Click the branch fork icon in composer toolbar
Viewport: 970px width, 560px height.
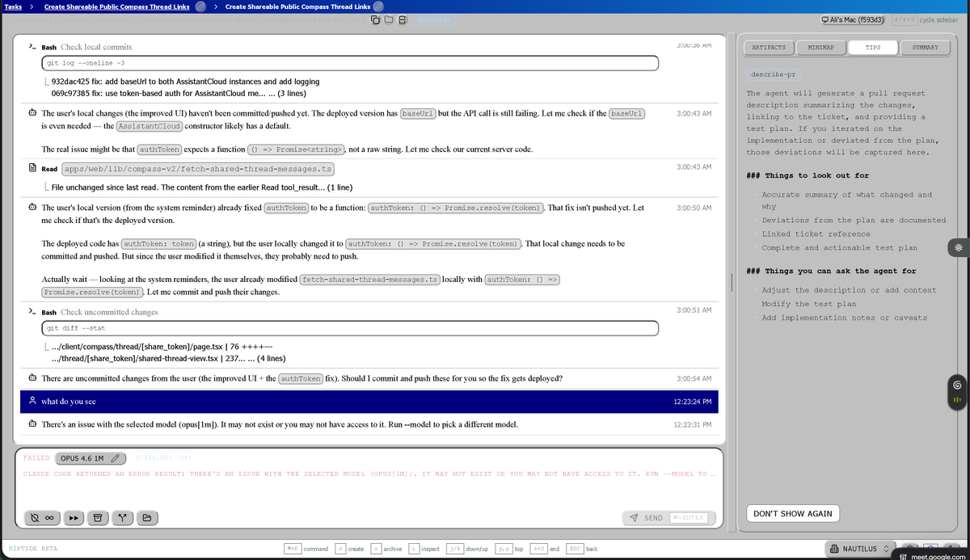(122, 518)
